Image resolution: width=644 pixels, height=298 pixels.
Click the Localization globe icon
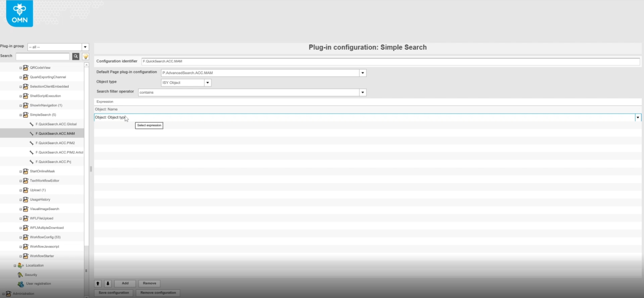(21, 265)
